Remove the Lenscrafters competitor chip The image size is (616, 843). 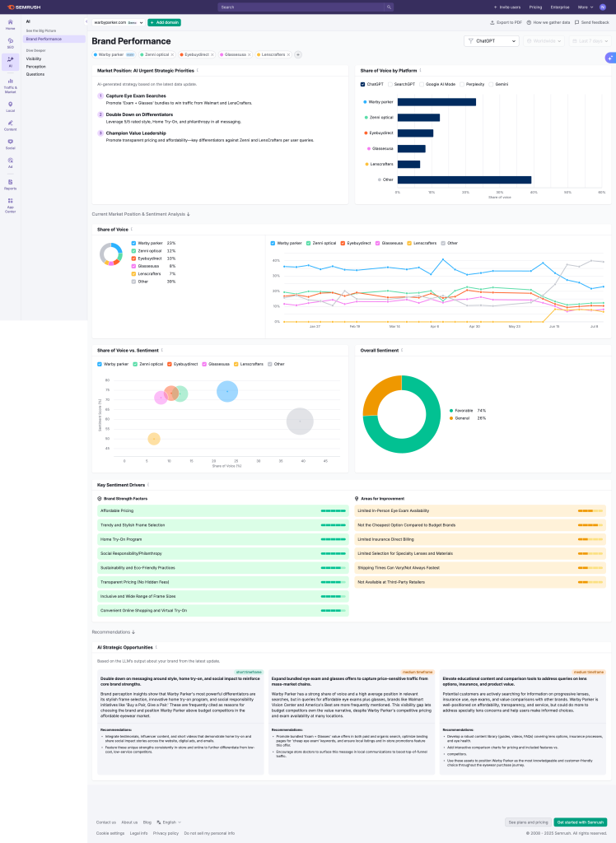coord(288,55)
